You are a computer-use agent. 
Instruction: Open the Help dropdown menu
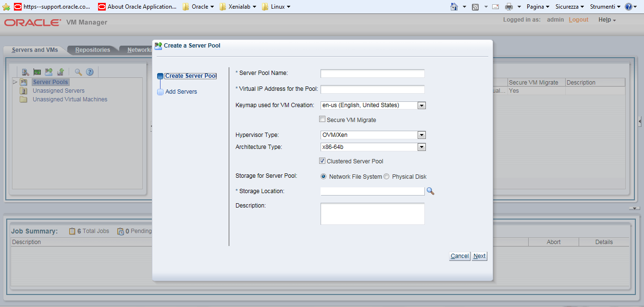coord(607,20)
